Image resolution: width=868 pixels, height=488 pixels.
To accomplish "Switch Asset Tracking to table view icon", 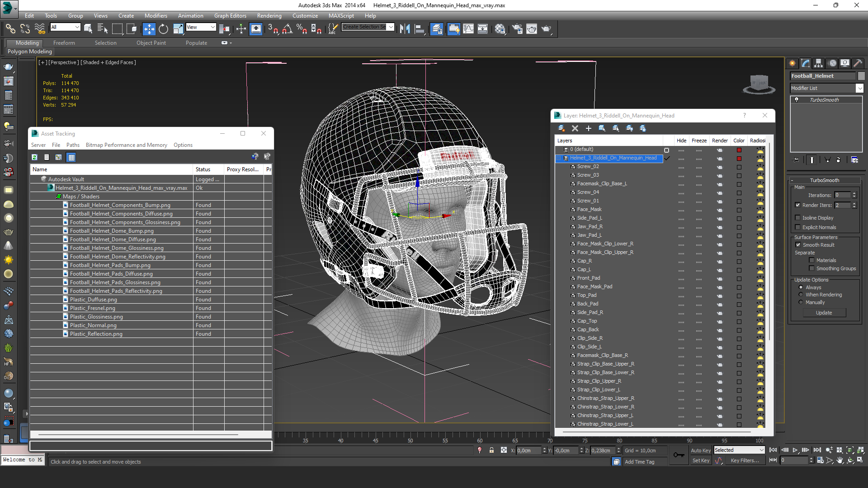I will (x=71, y=157).
